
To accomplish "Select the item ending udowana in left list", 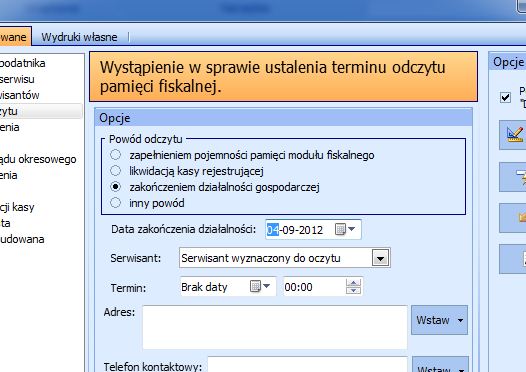I will (x=22, y=239).
